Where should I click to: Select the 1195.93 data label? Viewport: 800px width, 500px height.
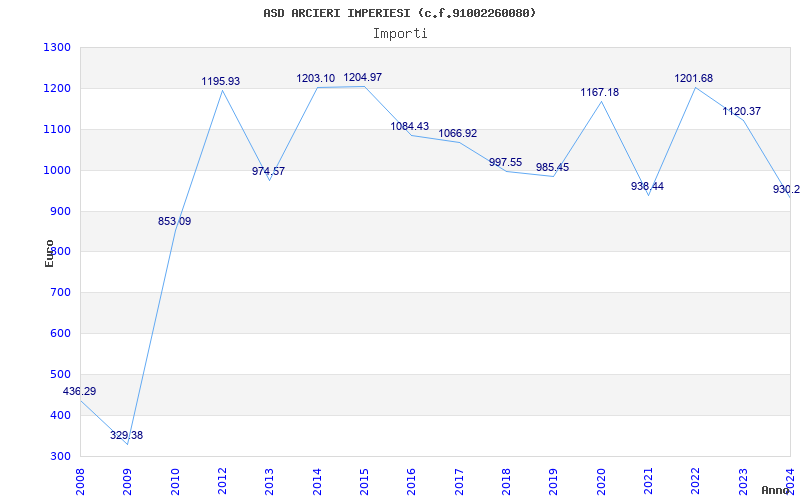220,81
